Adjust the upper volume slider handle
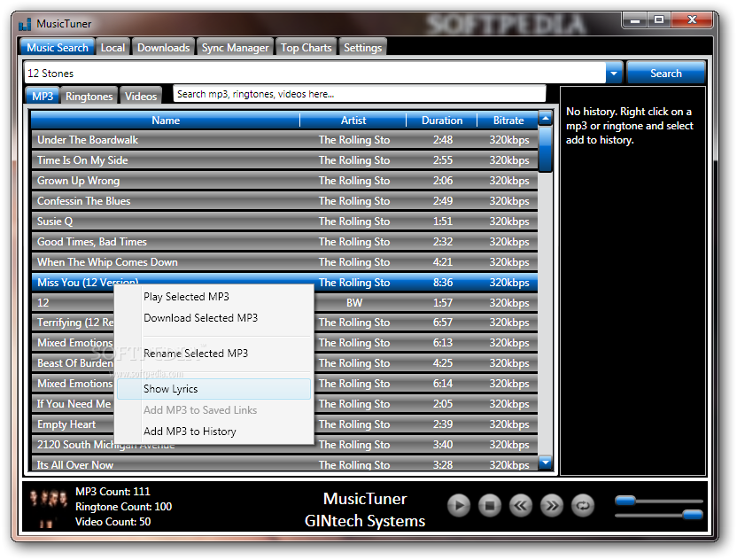Screen dimensions: 737x560 click(625, 501)
